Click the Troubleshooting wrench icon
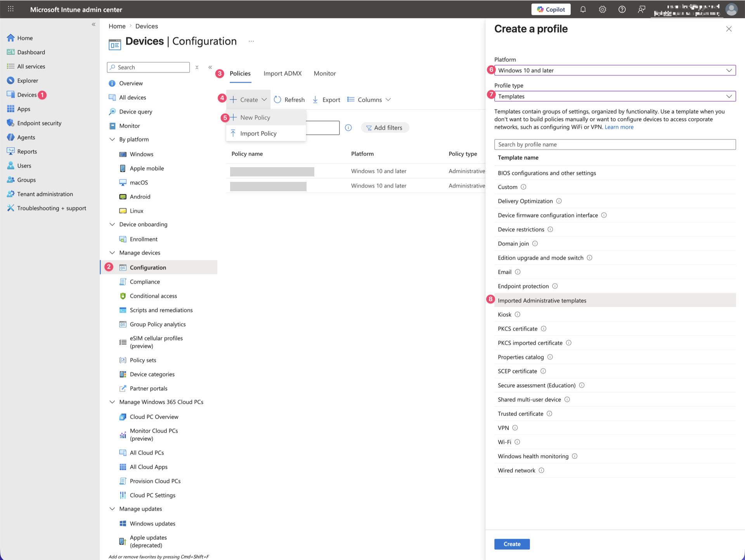 10,208
